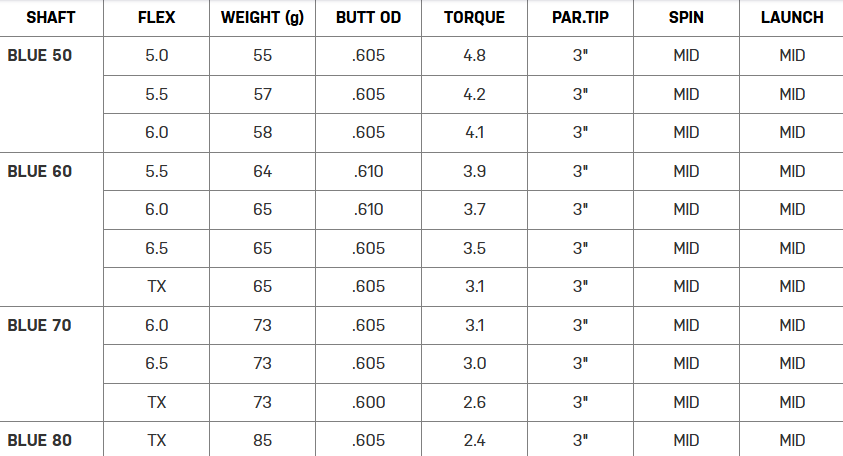The width and height of the screenshot is (843, 456).
Task: Select the BLUE 70 shaft label
Action: click(x=40, y=325)
